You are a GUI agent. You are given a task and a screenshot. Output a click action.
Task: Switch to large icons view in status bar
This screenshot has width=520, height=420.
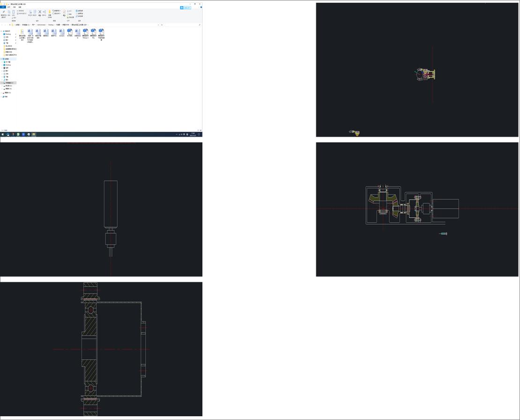tap(201, 130)
